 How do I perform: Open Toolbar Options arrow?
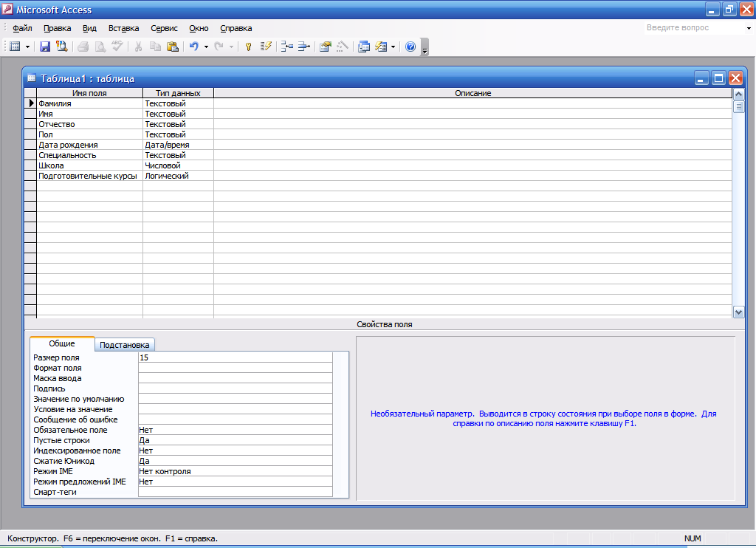[425, 48]
